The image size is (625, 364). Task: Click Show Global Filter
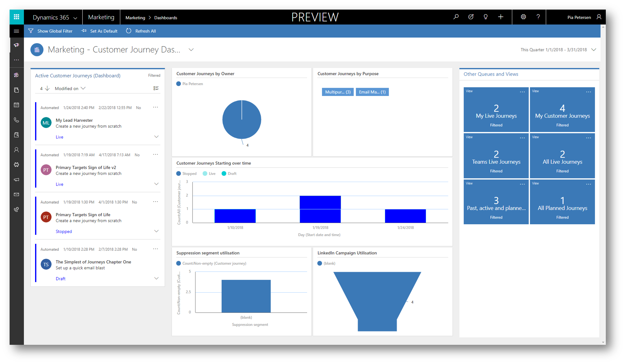coord(50,31)
